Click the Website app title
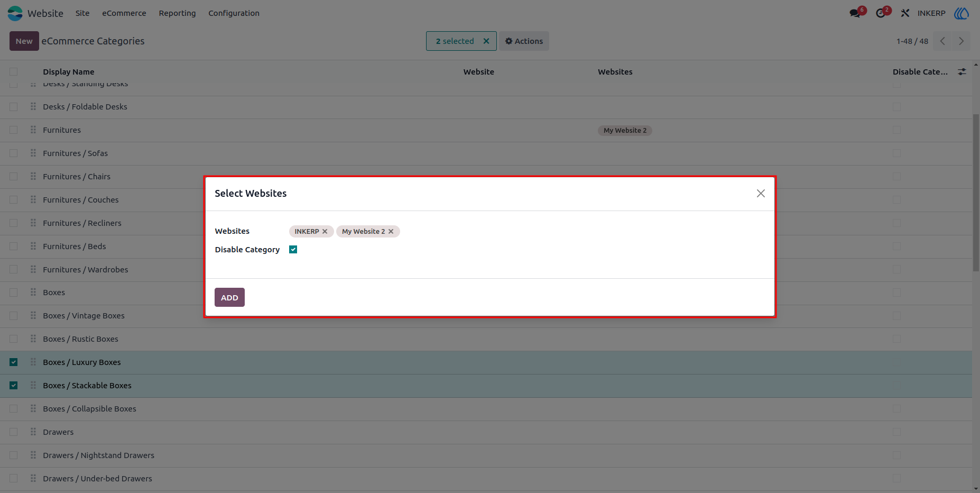Image resolution: width=980 pixels, height=493 pixels. point(45,13)
